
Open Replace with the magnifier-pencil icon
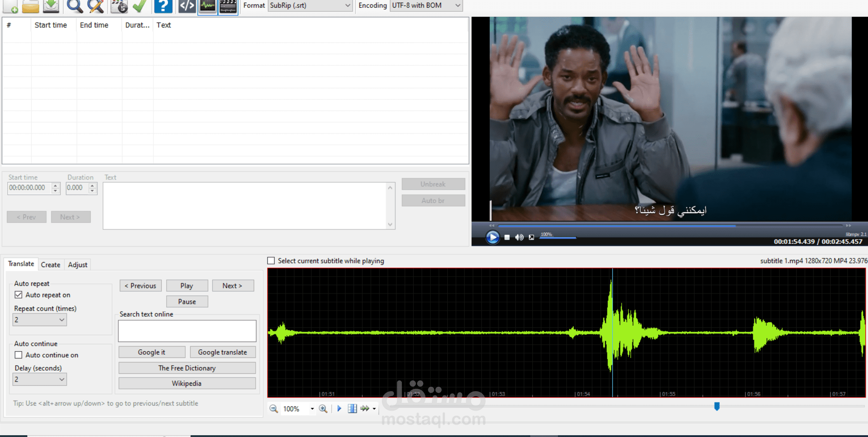(x=96, y=6)
